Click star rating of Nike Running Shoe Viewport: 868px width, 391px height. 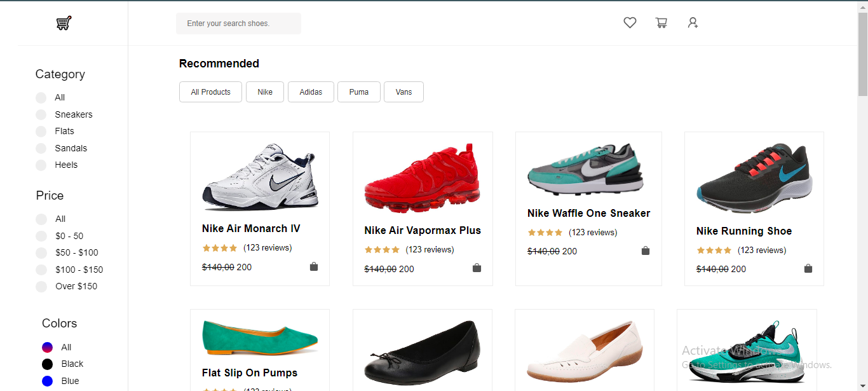pos(714,250)
